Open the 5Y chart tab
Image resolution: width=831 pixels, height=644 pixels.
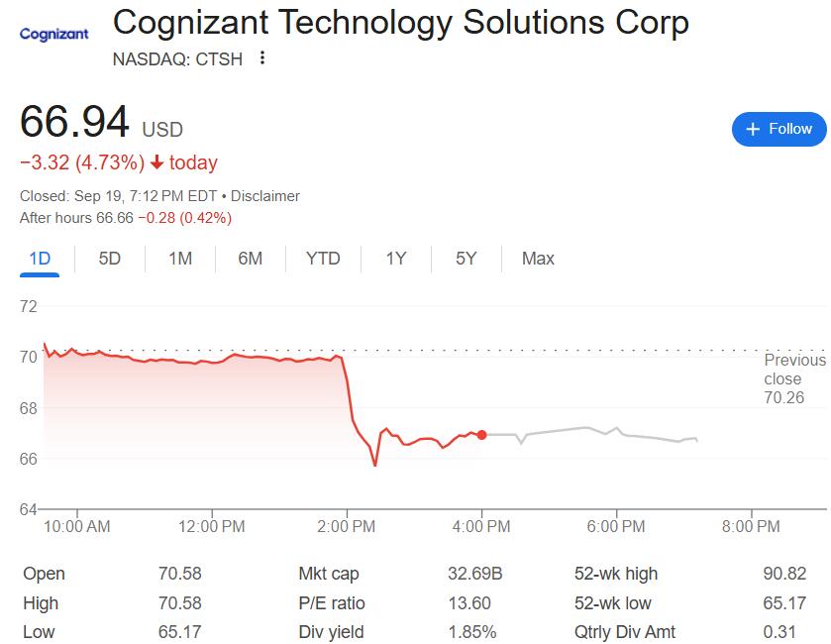[x=467, y=259]
